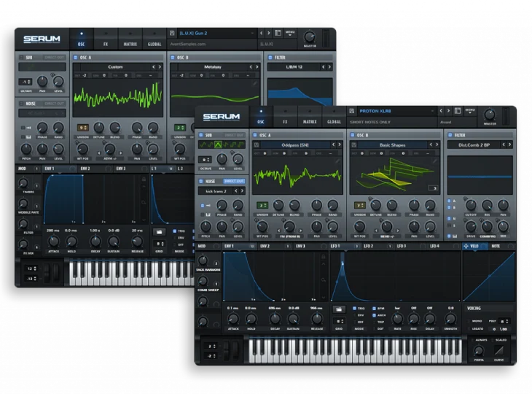Image resolution: width=532 pixels, height=394 pixels.
Task: Click keytrack keyboard icon in front NOISE panel
Action: (207, 215)
